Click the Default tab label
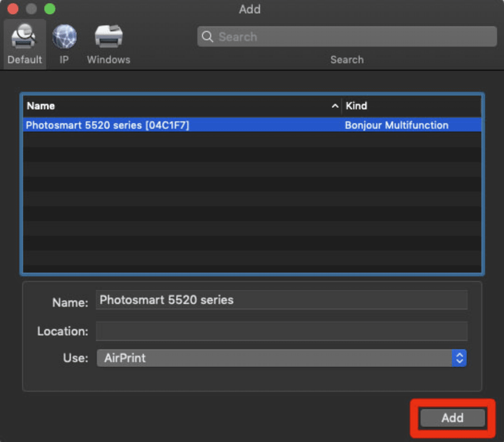 click(24, 59)
